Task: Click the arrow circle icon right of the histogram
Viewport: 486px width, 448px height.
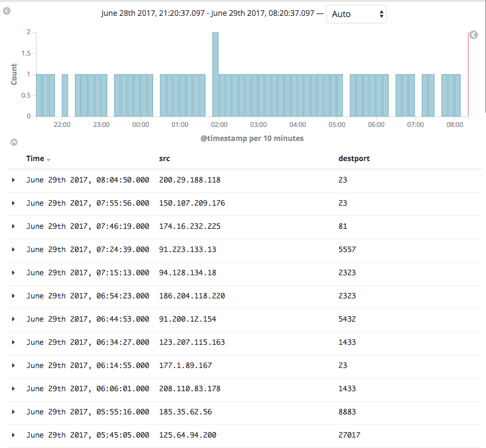Action: coord(474,35)
